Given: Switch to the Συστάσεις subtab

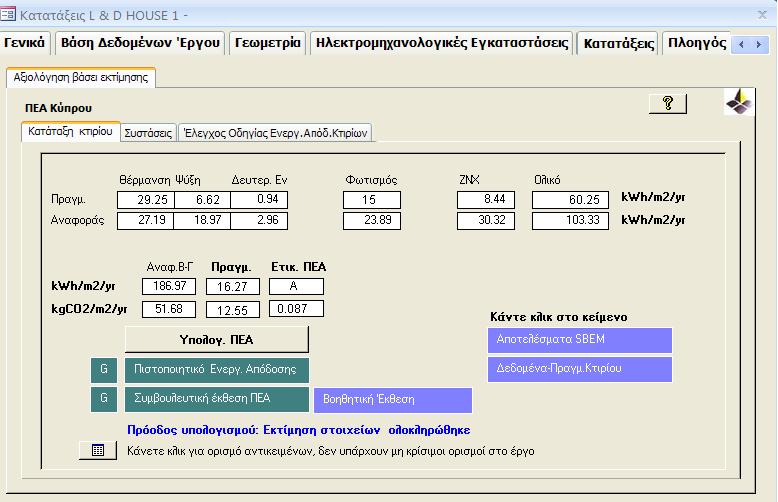Looking at the screenshot, I should point(148,133).
